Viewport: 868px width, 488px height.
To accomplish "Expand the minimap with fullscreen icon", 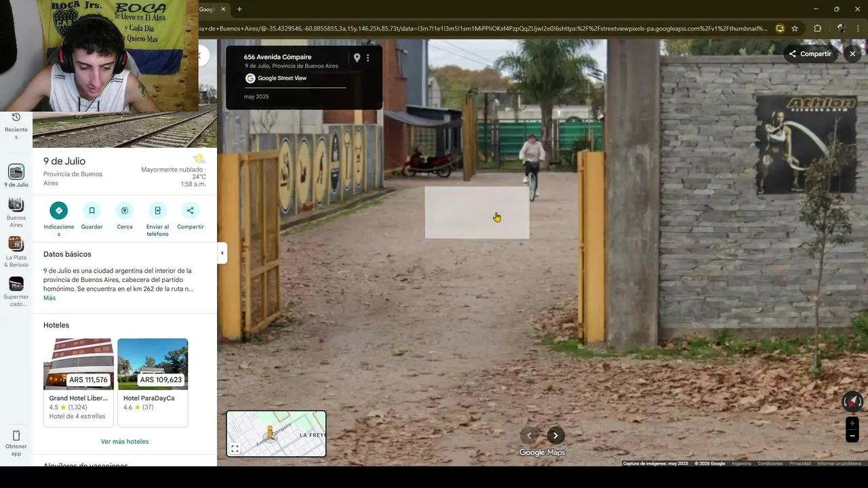I will (x=235, y=449).
